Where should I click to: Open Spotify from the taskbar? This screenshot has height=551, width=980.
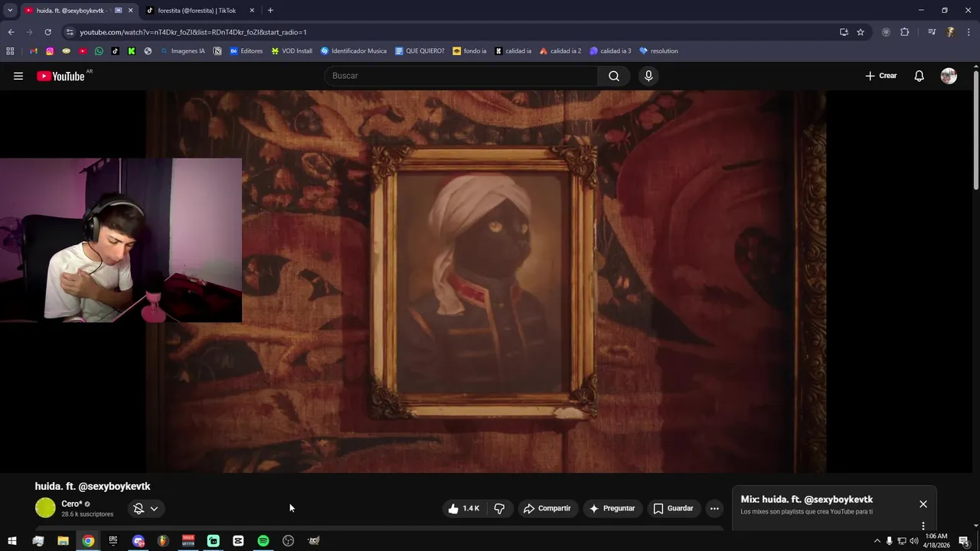click(263, 541)
